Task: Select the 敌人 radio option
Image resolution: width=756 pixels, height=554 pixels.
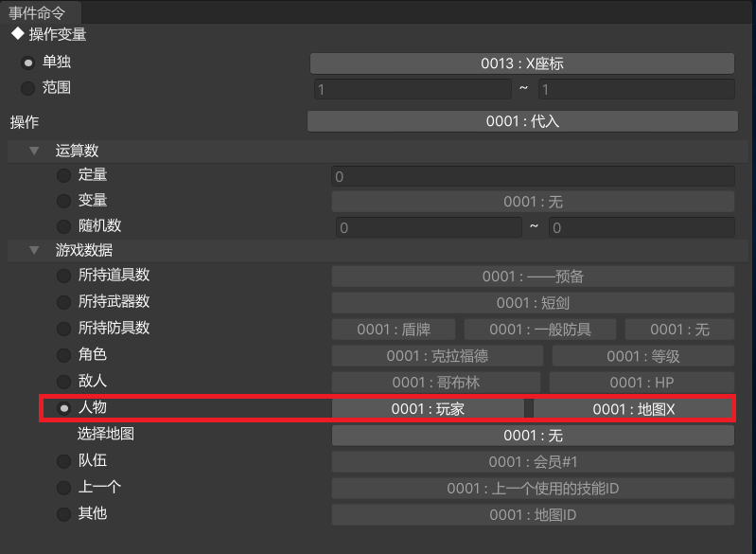Action: coord(63,382)
